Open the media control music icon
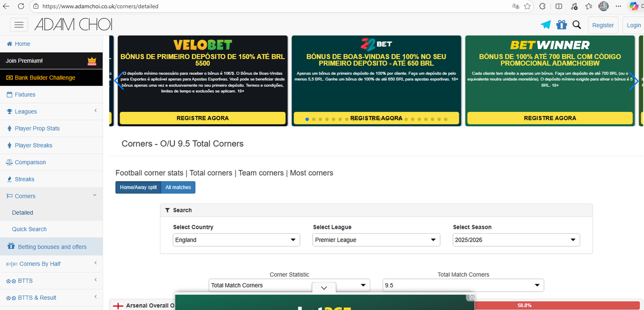The height and width of the screenshot is (310, 644). tap(574, 6)
